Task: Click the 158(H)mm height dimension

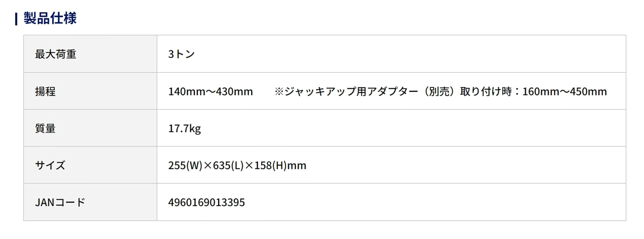Action: tap(280, 166)
